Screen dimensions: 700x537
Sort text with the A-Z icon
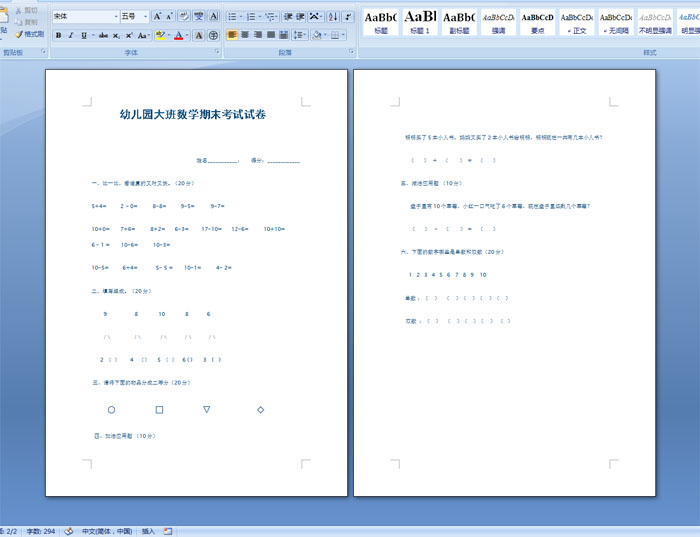pyautogui.click(x=333, y=17)
